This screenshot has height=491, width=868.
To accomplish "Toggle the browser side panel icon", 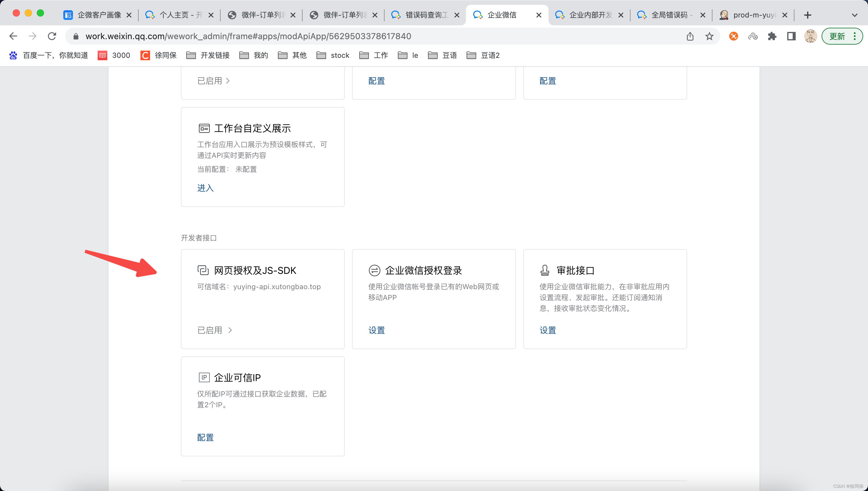I will point(791,36).
